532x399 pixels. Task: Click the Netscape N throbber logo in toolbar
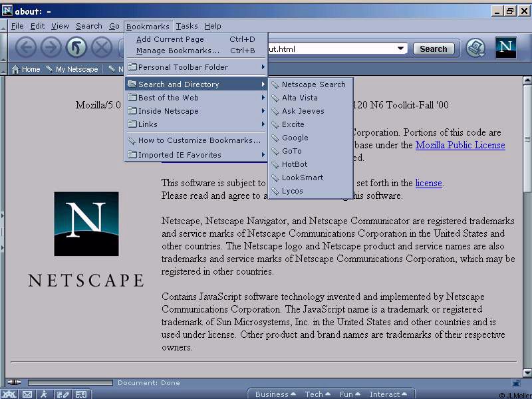(505, 47)
